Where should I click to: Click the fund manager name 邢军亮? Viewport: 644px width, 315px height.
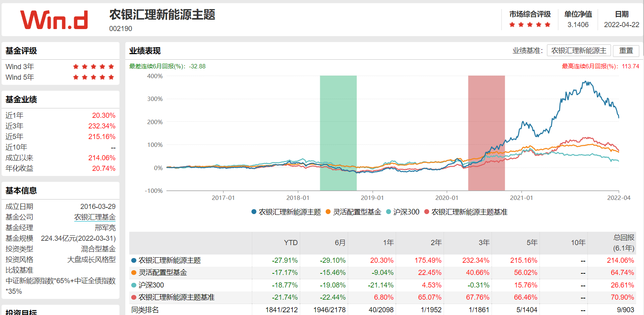[105, 228]
